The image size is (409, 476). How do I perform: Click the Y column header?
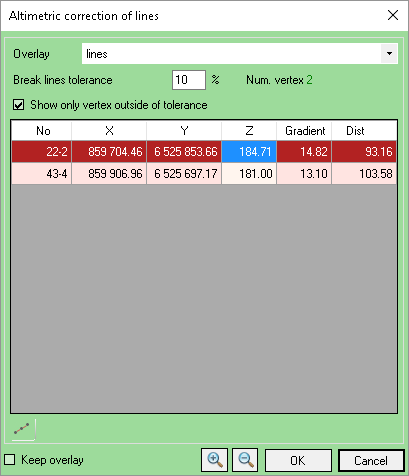tap(184, 131)
